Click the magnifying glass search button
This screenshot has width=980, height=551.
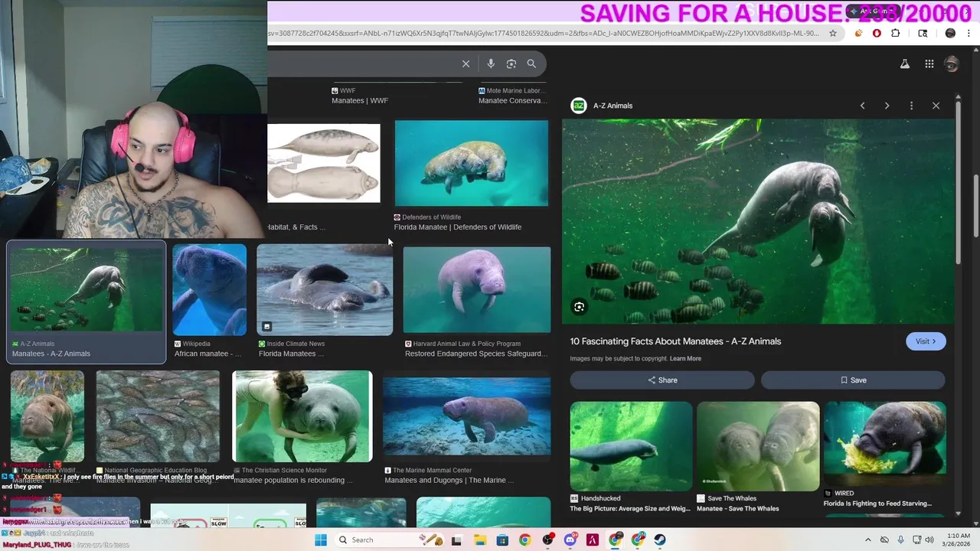coord(531,64)
